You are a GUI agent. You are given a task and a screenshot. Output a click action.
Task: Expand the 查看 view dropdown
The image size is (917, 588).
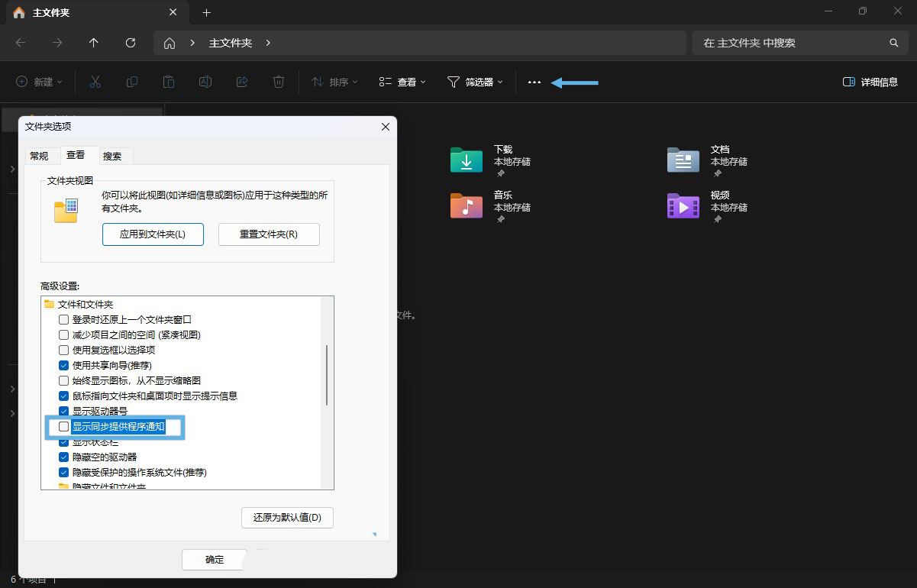pyautogui.click(x=402, y=82)
